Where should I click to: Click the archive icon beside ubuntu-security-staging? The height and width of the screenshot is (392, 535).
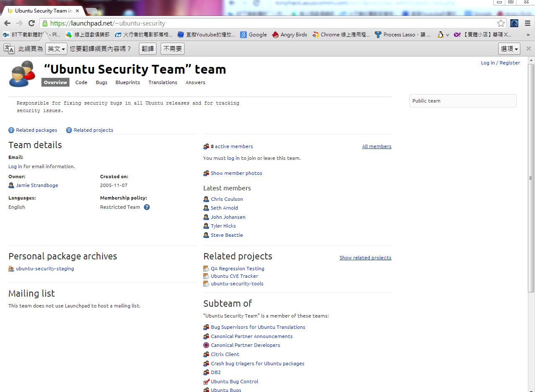tap(11, 269)
